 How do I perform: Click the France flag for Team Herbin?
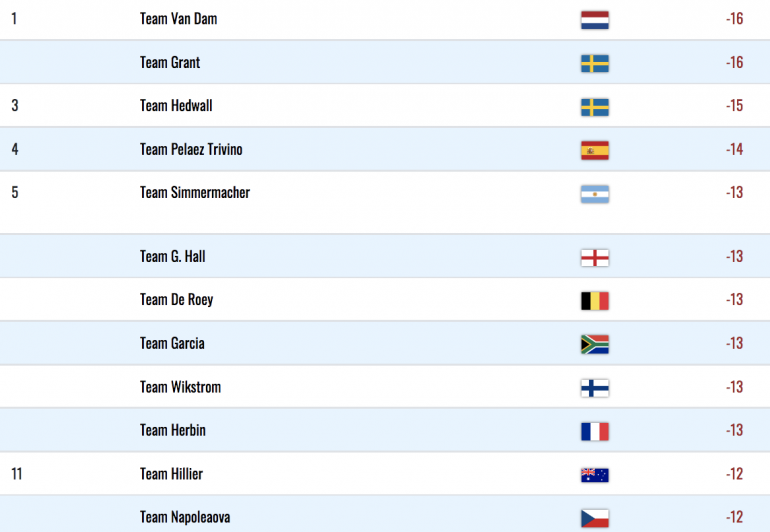pyautogui.click(x=595, y=431)
